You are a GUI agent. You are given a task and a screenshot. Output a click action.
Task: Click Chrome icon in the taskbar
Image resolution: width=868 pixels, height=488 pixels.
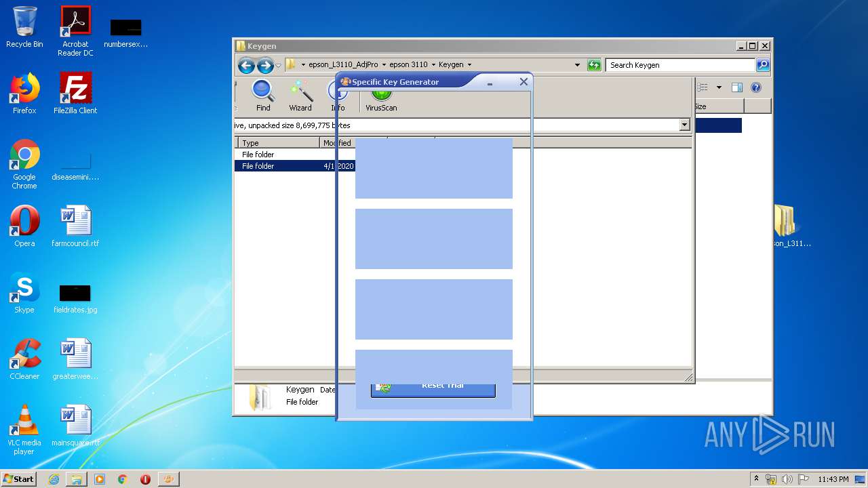[123, 479]
